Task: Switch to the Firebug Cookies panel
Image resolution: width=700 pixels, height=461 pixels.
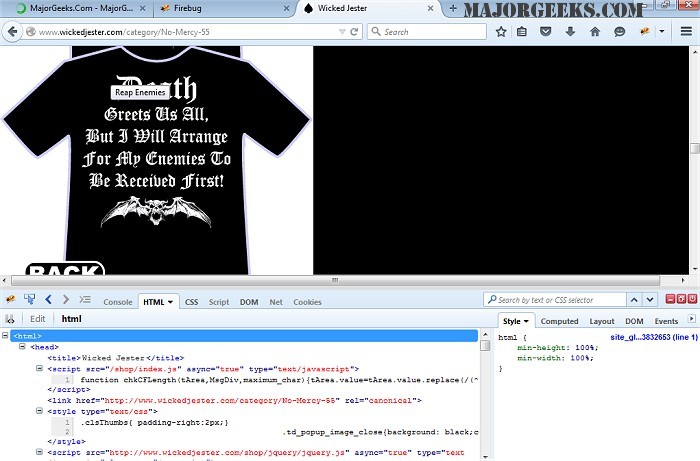Action: point(307,302)
